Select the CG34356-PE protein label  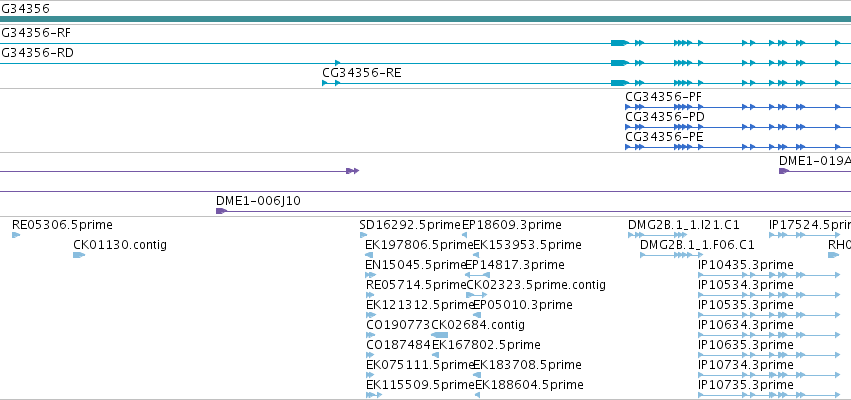click(x=664, y=137)
